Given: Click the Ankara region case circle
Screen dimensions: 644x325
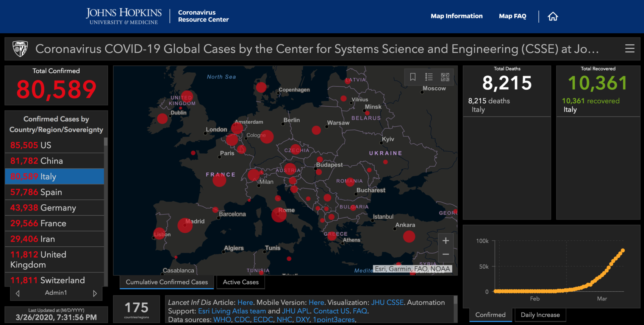Looking at the screenshot, I should coord(409,236).
